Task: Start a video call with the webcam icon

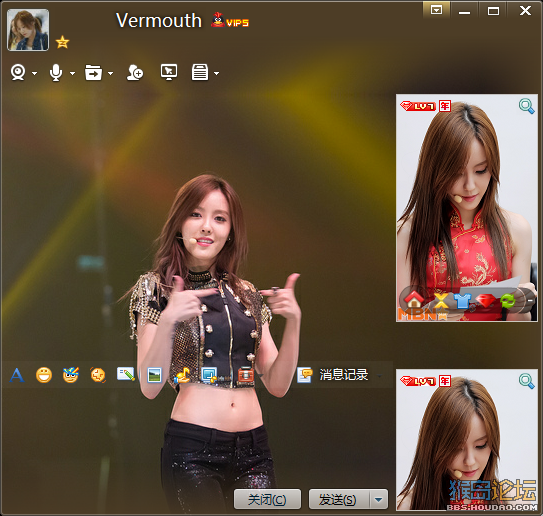Action: point(18,72)
